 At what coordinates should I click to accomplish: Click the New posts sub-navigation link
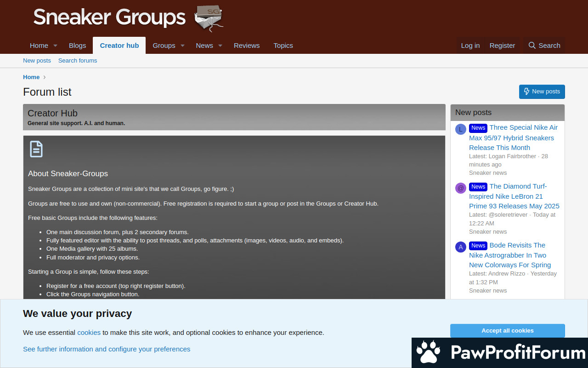point(37,61)
